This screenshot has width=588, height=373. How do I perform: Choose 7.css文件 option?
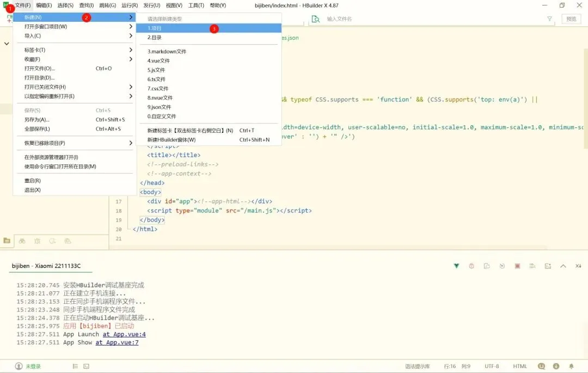tap(209, 88)
